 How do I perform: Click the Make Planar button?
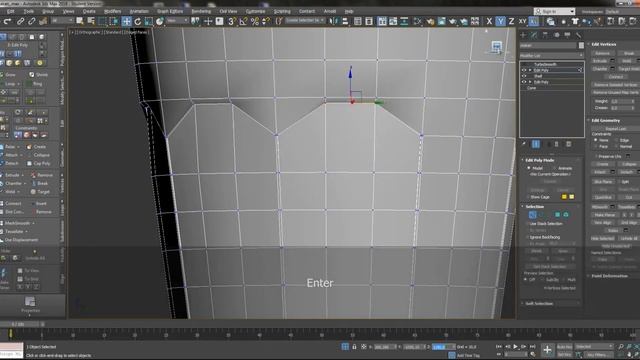[604, 215]
